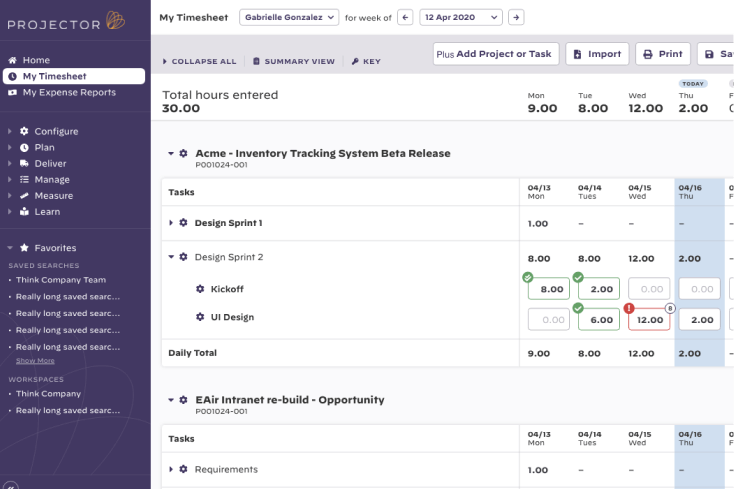Image resolution: width=734 pixels, height=490 pixels.
Task: Expand the Requirements task
Action: (171, 469)
